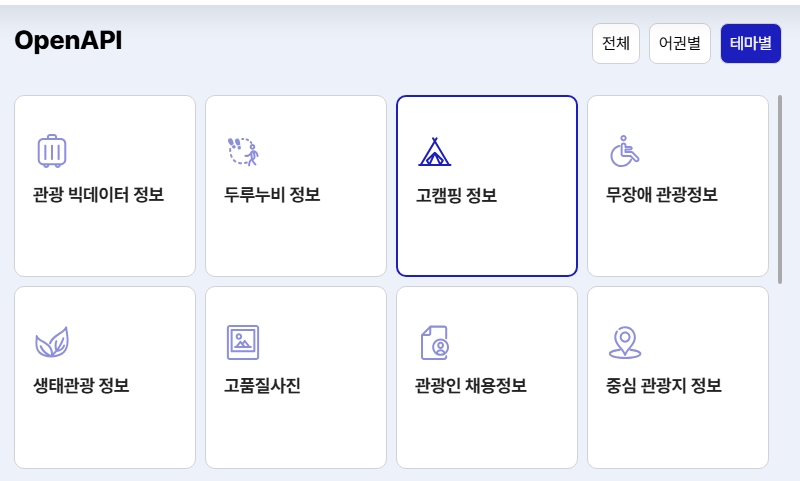Open the 두루누비 정보 label
Image resolution: width=800 pixels, height=481 pixels.
[x=272, y=194]
